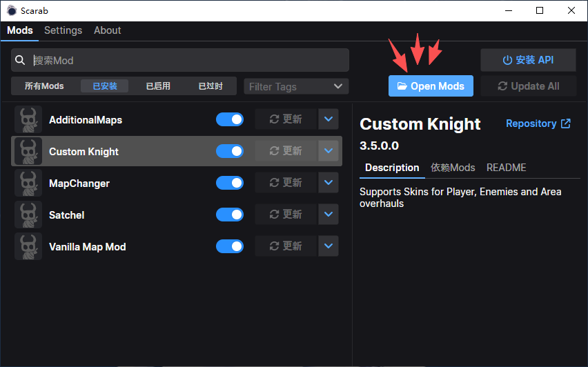Expand the Custom Knight details chevron
Viewport: 588px width, 367px height.
pyautogui.click(x=329, y=151)
